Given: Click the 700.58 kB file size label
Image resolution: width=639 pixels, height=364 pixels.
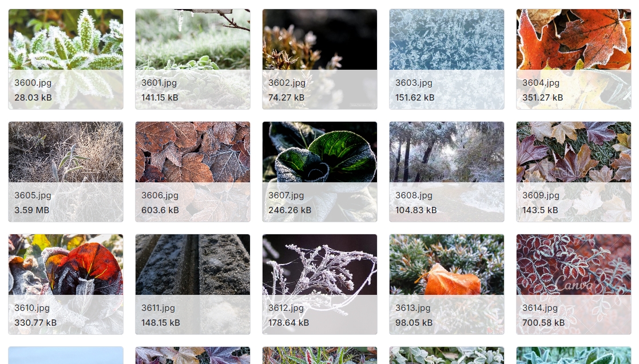Looking at the screenshot, I should pyautogui.click(x=543, y=322).
